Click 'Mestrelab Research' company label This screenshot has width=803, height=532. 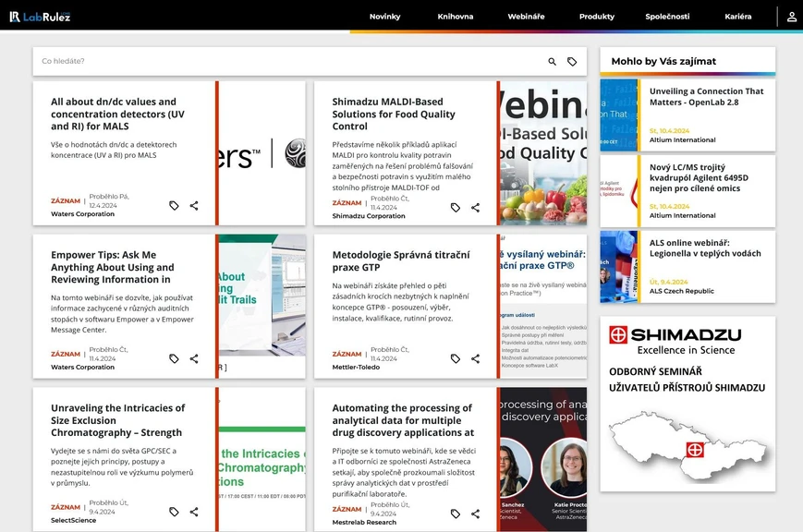click(x=364, y=522)
